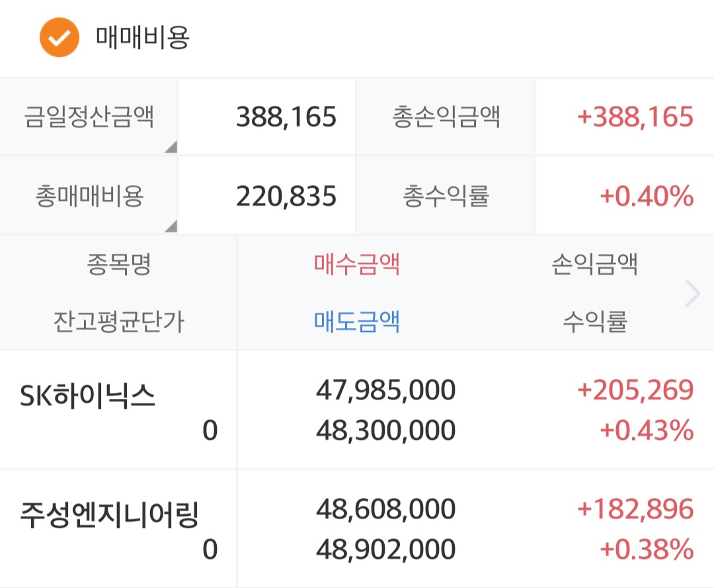
Task: Click the 수익률 column header
Action: coord(595,321)
